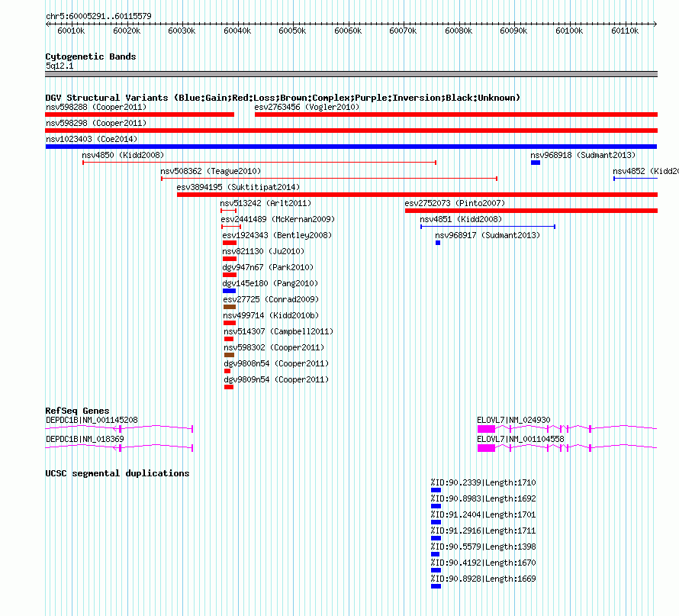The image size is (679, 616).
Task: Select segmental duplication %ID:91.2916 Length:1711
Action: tap(436, 538)
